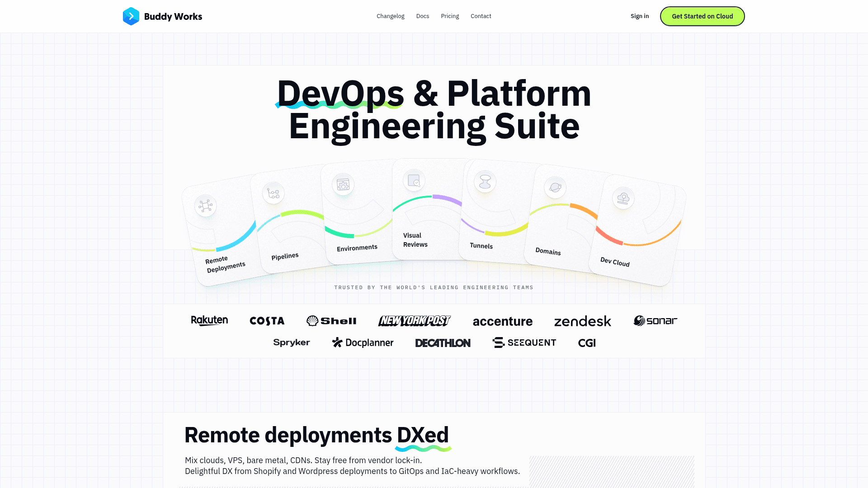Go to the Pricing page
868x488 pixels.
point(450,16)
